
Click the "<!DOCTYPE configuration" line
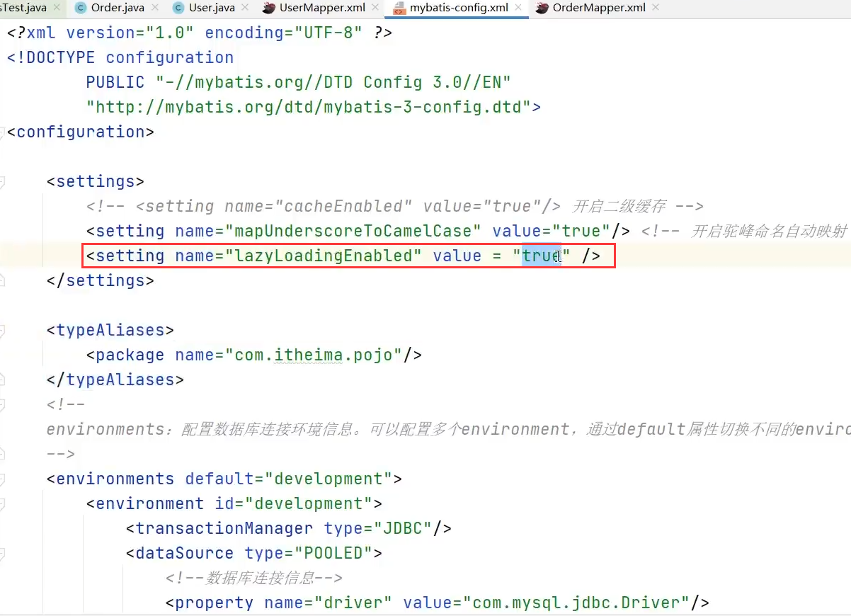(x=120, y=57)
